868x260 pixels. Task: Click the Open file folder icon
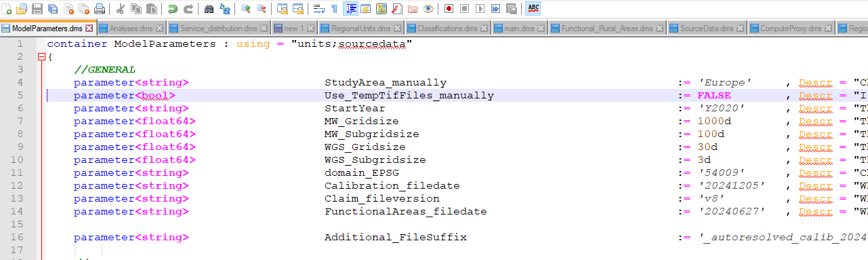point(22,9)
